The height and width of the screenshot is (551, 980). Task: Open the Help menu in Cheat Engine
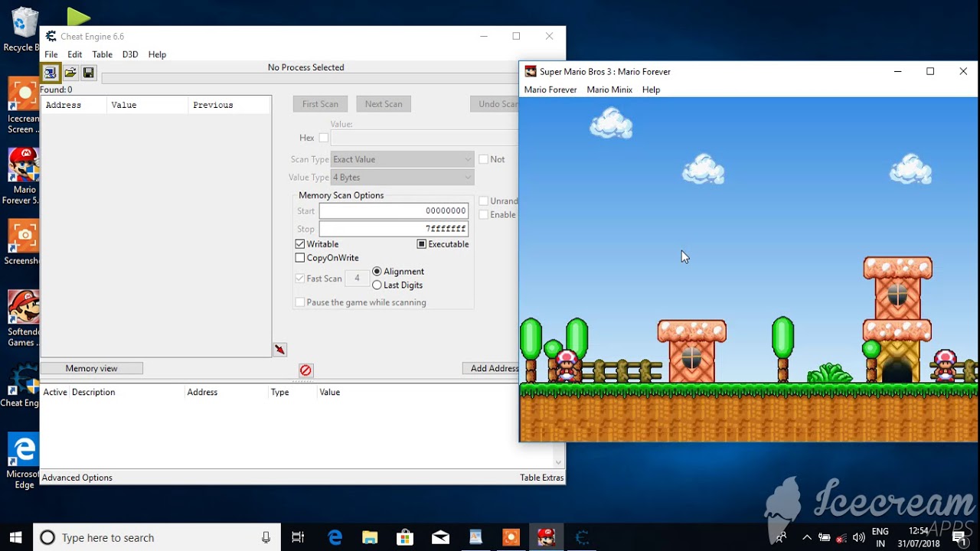tap(157, 54)
